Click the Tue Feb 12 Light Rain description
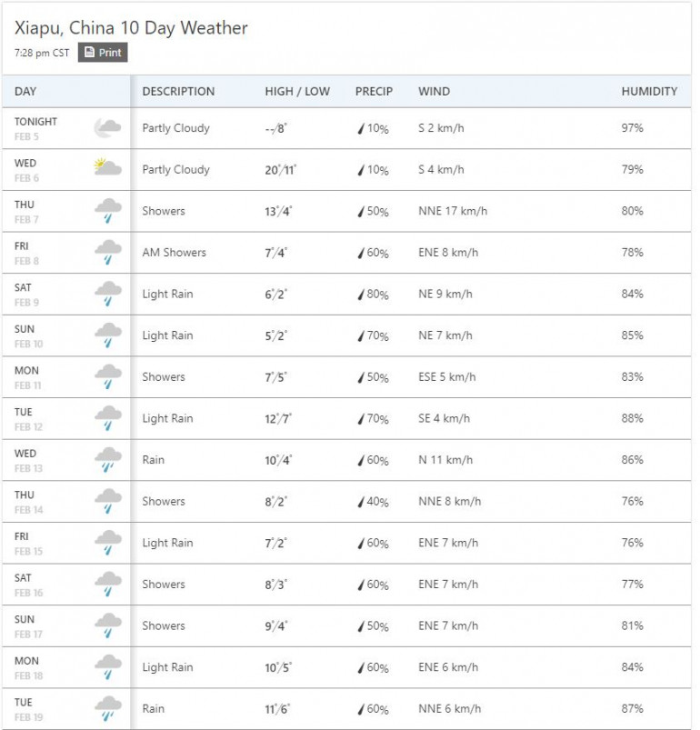The height and width of the screenshot is (730, 700). 167,418
